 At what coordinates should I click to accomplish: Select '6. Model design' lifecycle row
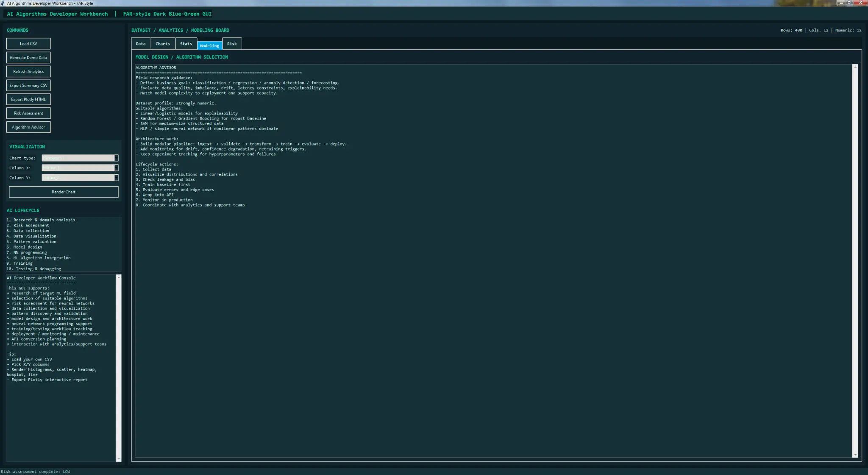pos(64,247)
